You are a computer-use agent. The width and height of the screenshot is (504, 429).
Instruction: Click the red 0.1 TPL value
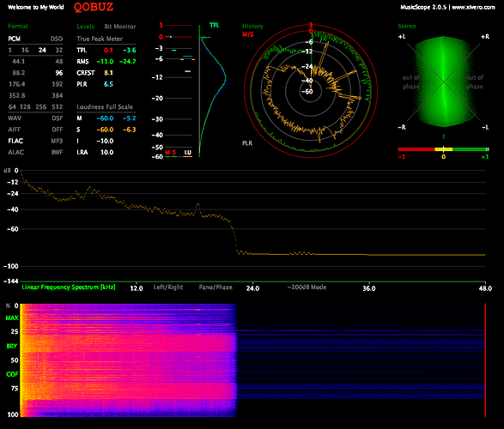point(108,50)
